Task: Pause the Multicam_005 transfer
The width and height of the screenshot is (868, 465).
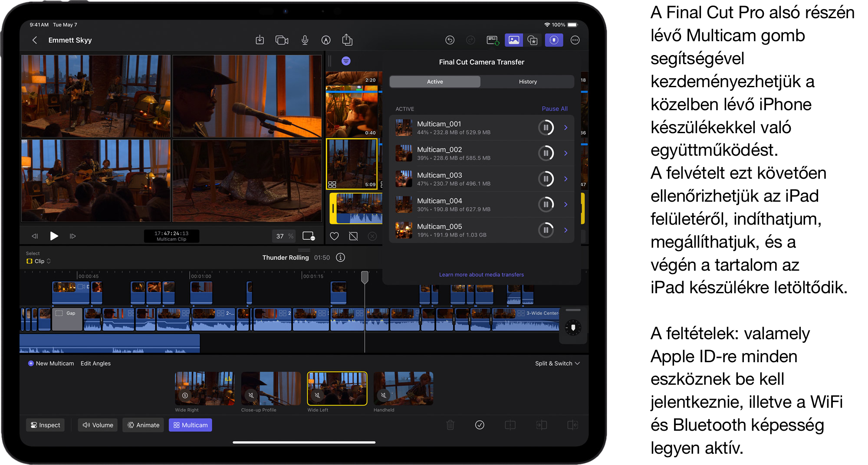Action: (x=546, y=230)
